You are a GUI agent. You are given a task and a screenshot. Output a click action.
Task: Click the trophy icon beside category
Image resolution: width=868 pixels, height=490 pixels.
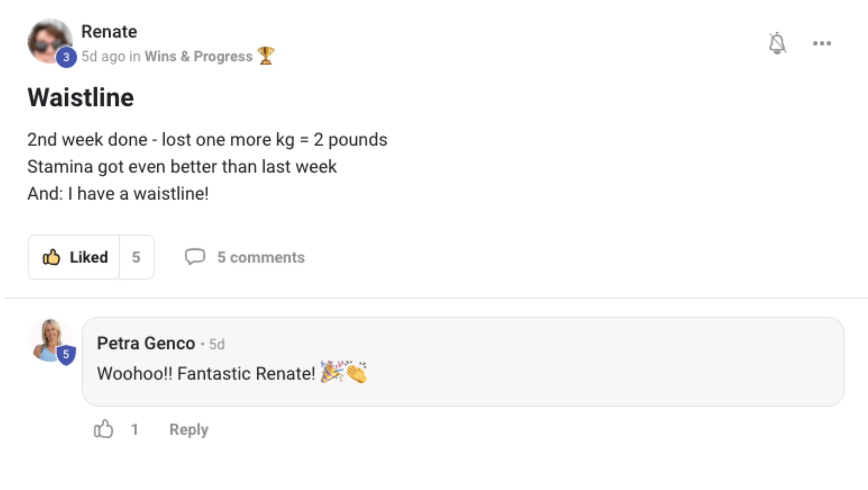(266, 55)
